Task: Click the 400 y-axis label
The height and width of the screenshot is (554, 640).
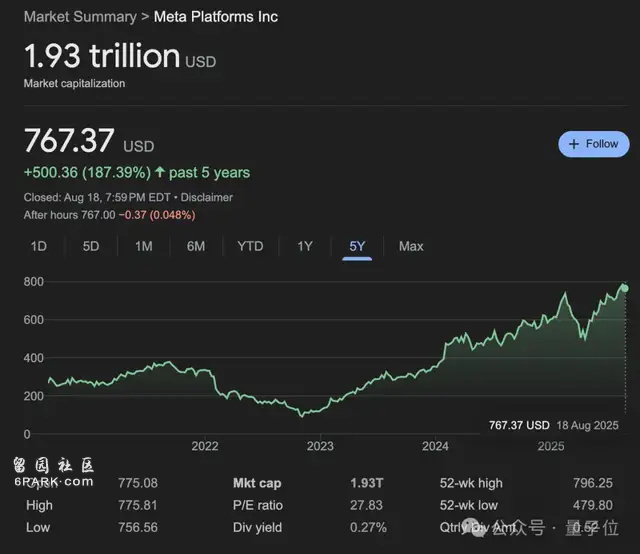Action: [x=33, y=358]
